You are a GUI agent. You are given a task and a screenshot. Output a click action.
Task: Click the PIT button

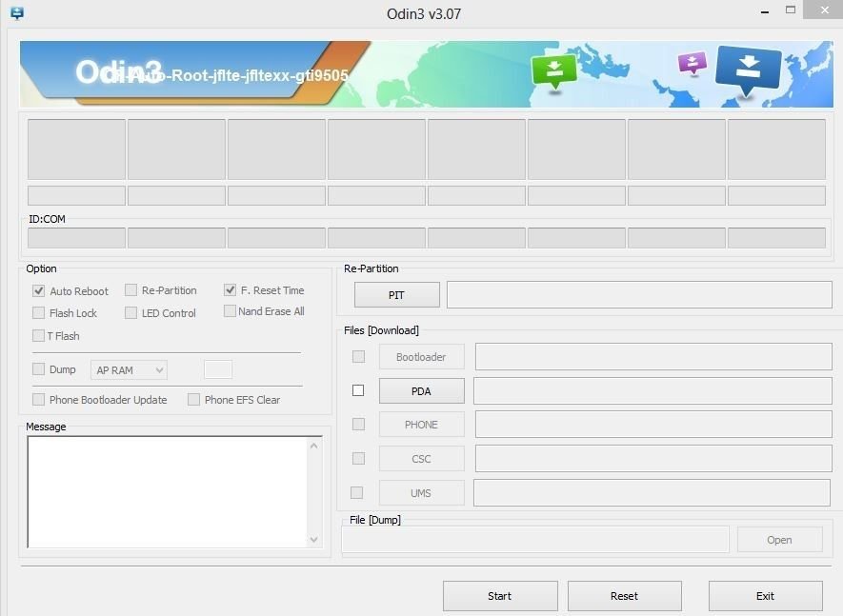(x=397, y=295)
